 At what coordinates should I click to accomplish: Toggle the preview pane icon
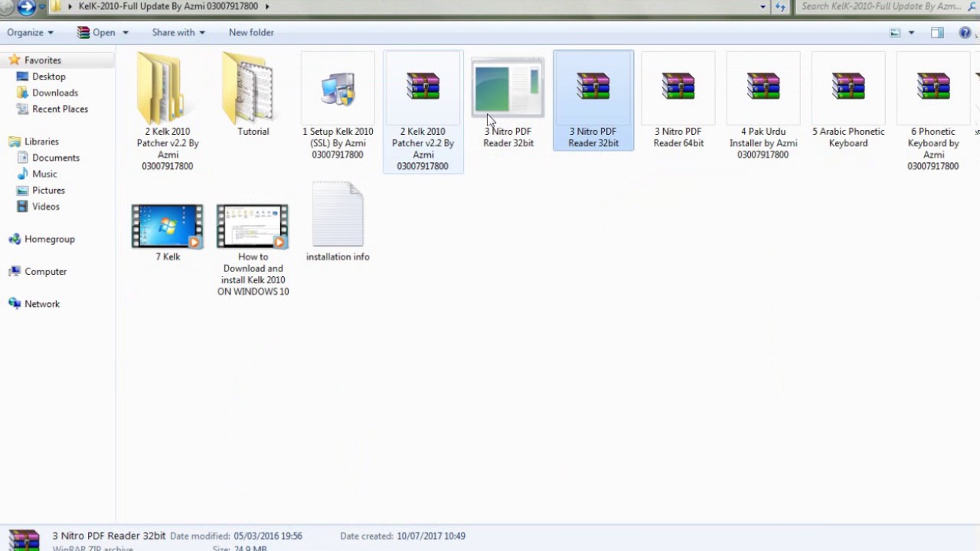937,32
